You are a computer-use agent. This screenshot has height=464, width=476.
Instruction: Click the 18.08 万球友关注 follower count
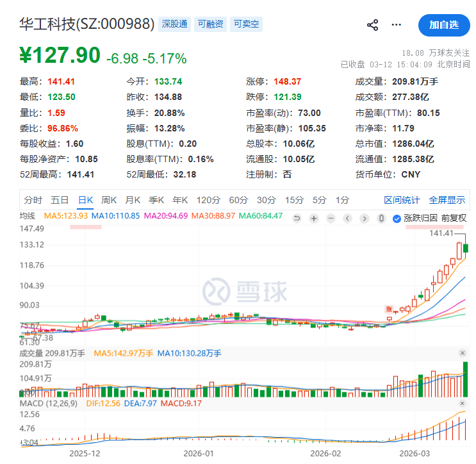[x=436, y=53]
